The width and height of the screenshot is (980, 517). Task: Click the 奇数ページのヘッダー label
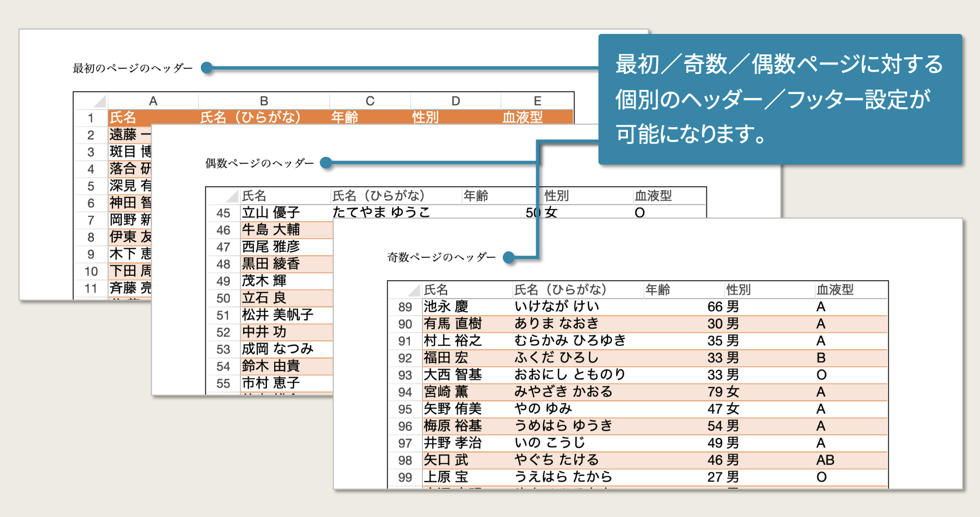pyautogui.click(x=441, y=257)
